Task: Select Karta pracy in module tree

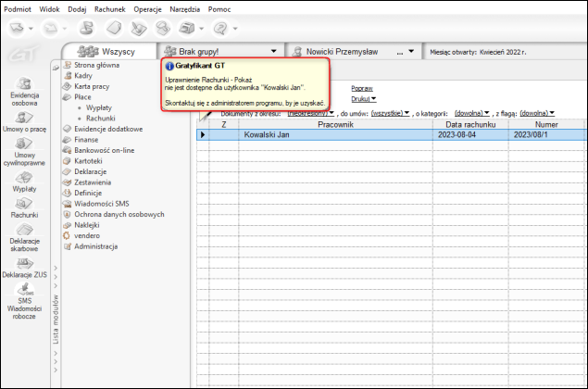Action: [92, 86]
